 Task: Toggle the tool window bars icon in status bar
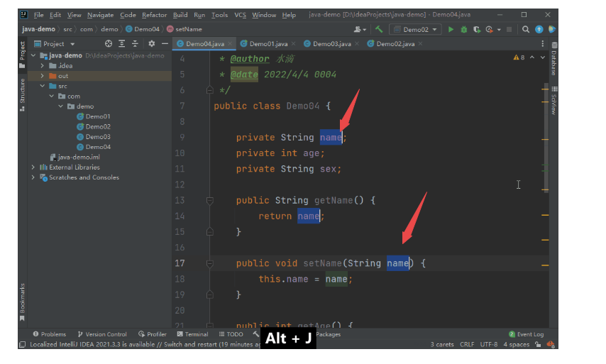pos(23,344)
